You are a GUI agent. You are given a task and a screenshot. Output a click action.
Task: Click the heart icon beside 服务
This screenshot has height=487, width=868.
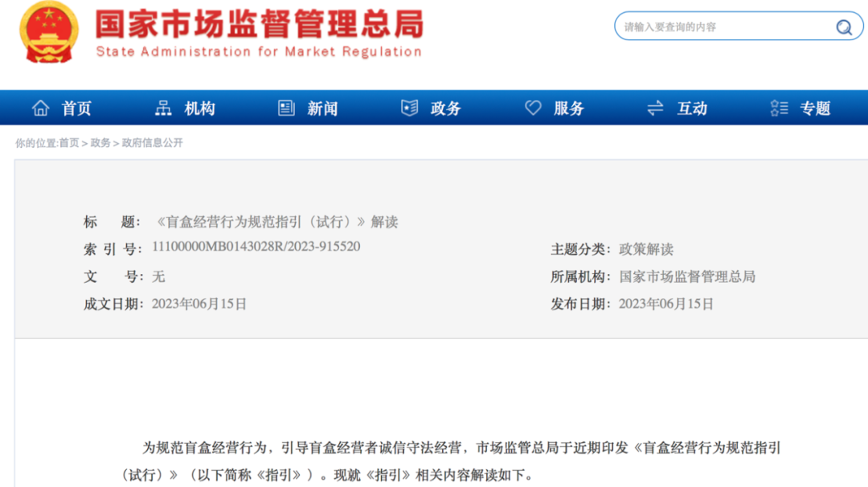coord(533,108)
